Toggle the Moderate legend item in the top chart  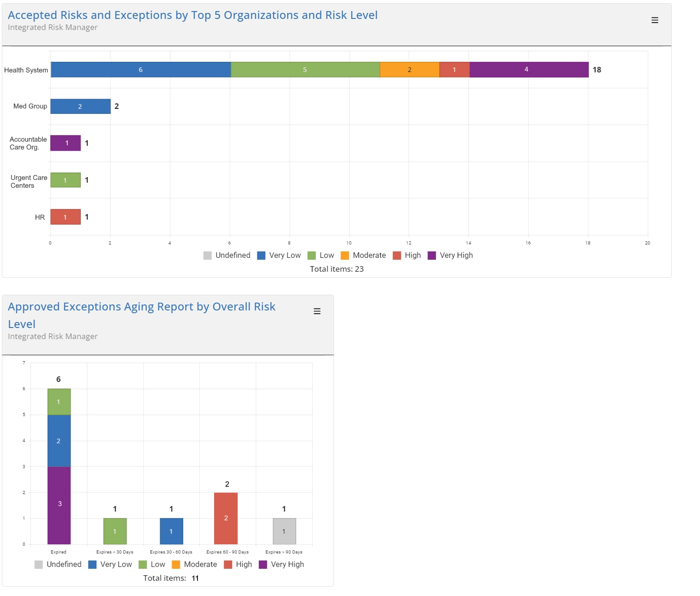click(x=363, y=256)
